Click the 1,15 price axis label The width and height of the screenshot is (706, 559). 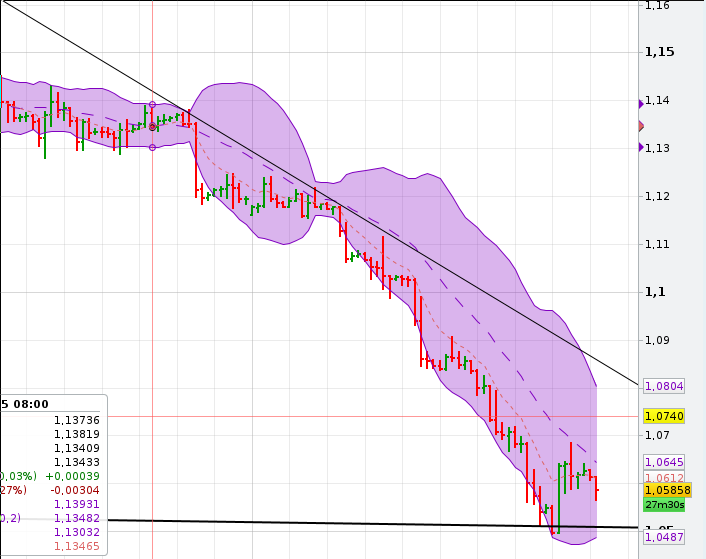coord(660,52)
